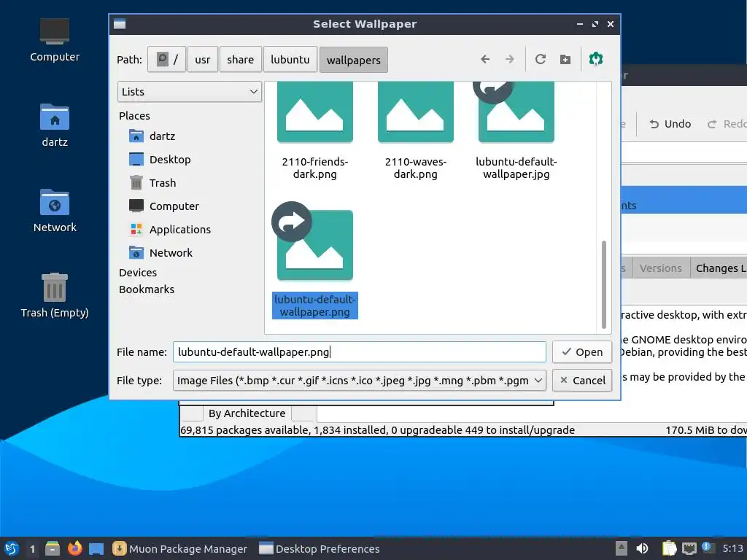
Task: Click the Select Wallpaper window menu icon
Action: pos(120,24)
